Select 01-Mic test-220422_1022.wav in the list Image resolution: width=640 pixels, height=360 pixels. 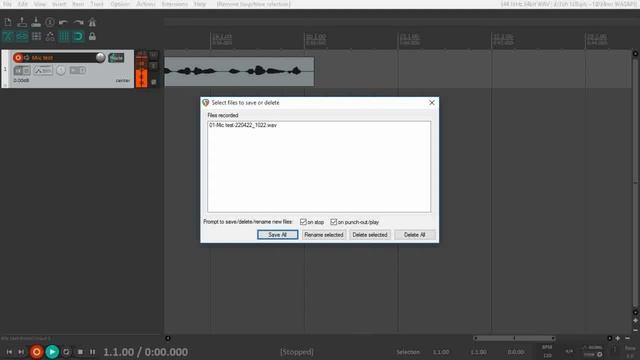(x=243, y=125)
